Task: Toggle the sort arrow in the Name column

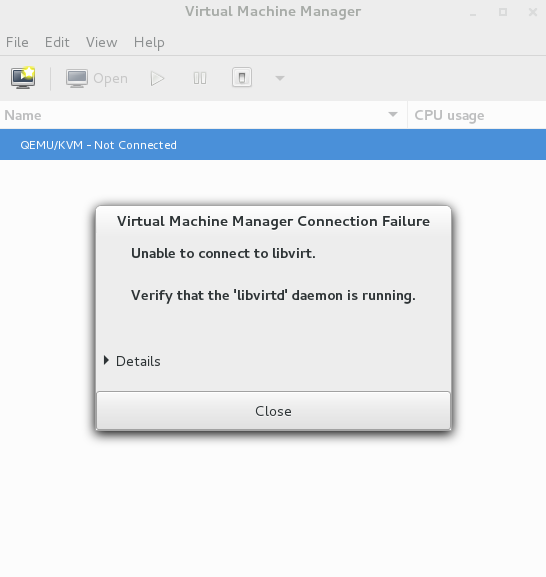Action: point(393,114)
